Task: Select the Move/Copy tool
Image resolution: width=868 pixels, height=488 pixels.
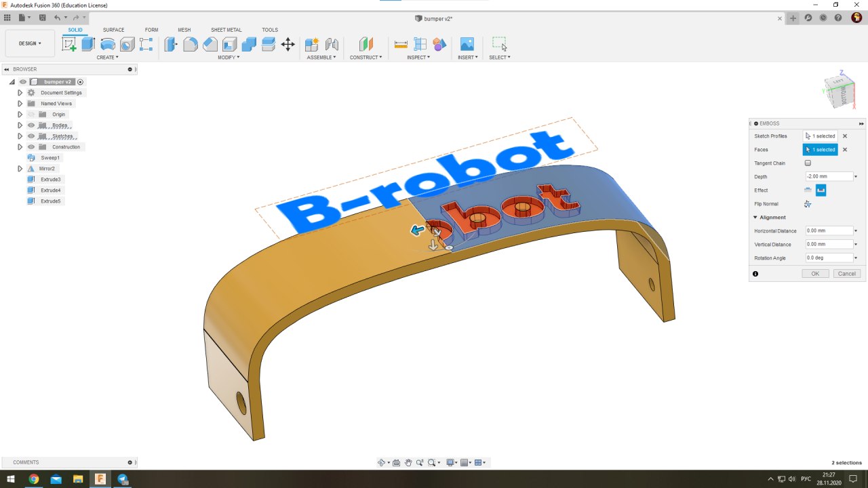Action: pyautogui.click(x=288, y=45)
